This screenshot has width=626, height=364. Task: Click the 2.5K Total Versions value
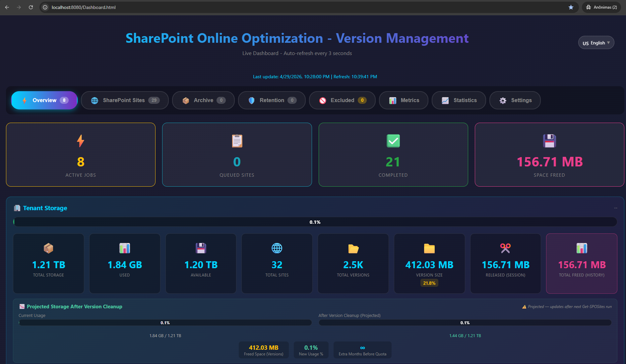(x=353, y=265)
